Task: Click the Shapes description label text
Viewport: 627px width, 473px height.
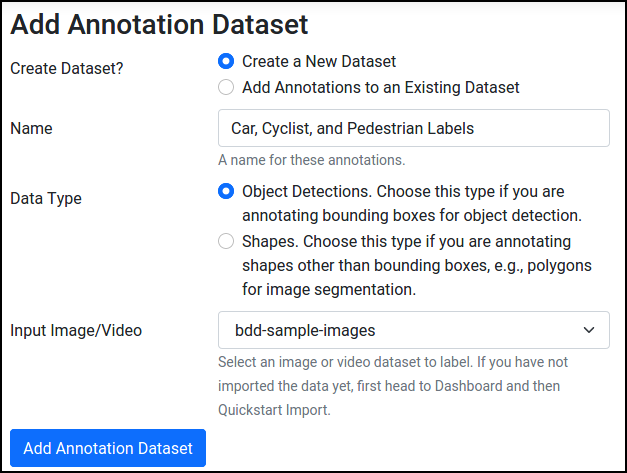Action: pyautogui.click(x=417, y=265)
